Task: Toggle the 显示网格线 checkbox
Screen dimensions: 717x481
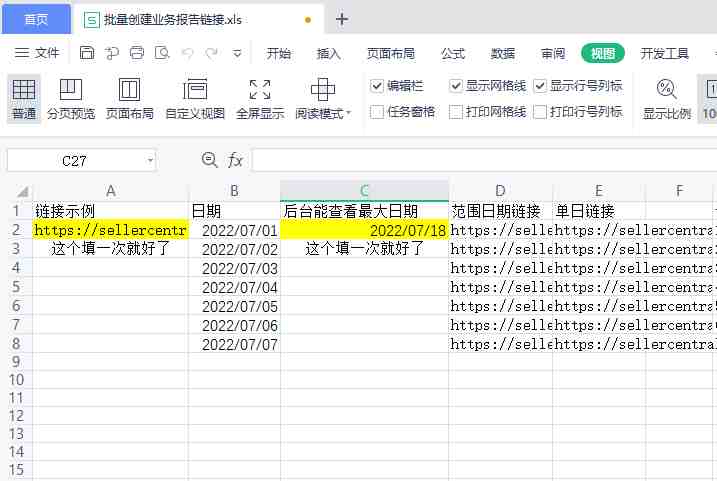Action: coord(456,86)
